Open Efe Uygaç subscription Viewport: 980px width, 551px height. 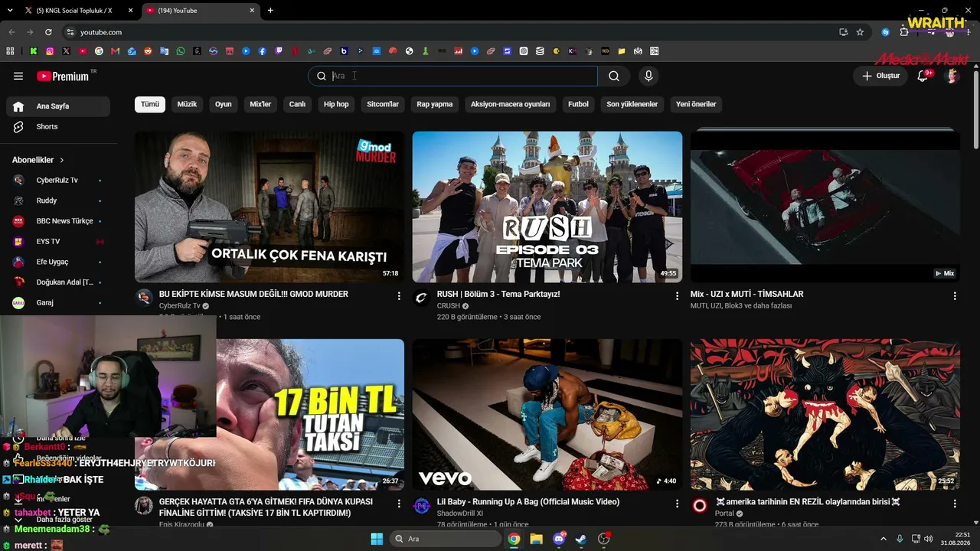58,262
